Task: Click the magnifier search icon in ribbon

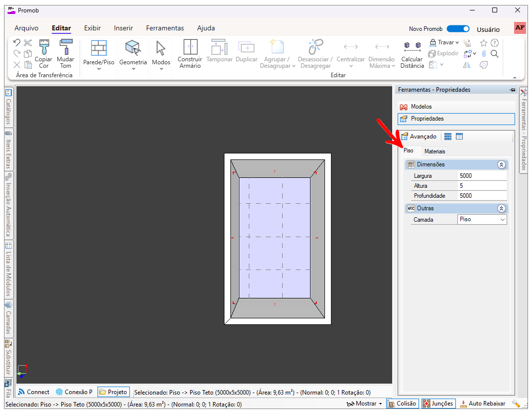Action: click(495, 54)
